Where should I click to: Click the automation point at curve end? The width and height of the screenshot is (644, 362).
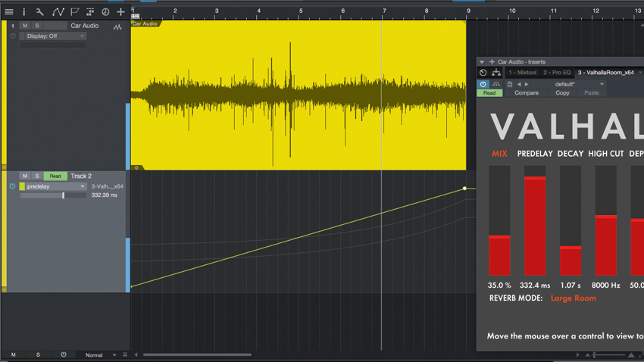click(x=464, y=189)
